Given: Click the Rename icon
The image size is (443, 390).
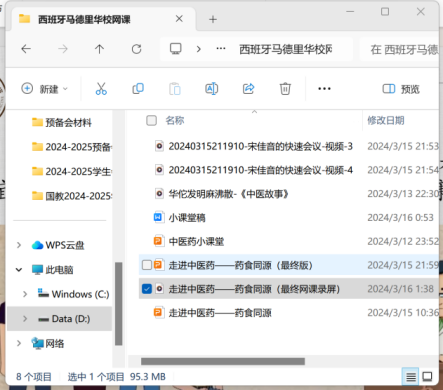Looking at the screenshot, I should pos(212,89).
